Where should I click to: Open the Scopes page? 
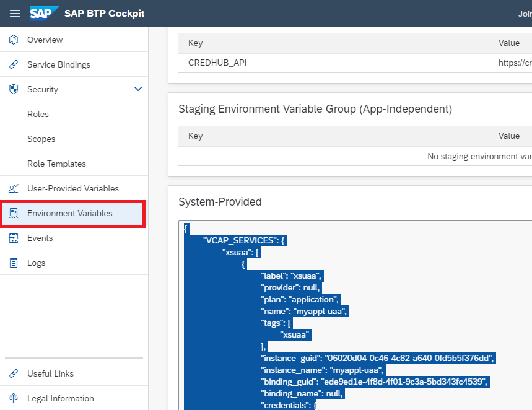[41, 139]
